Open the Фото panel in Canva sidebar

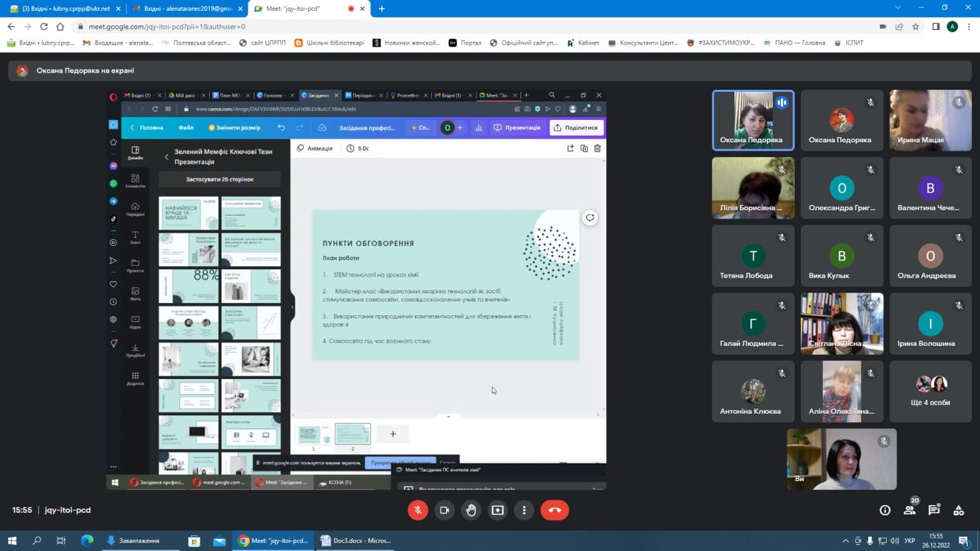[135, 294]
